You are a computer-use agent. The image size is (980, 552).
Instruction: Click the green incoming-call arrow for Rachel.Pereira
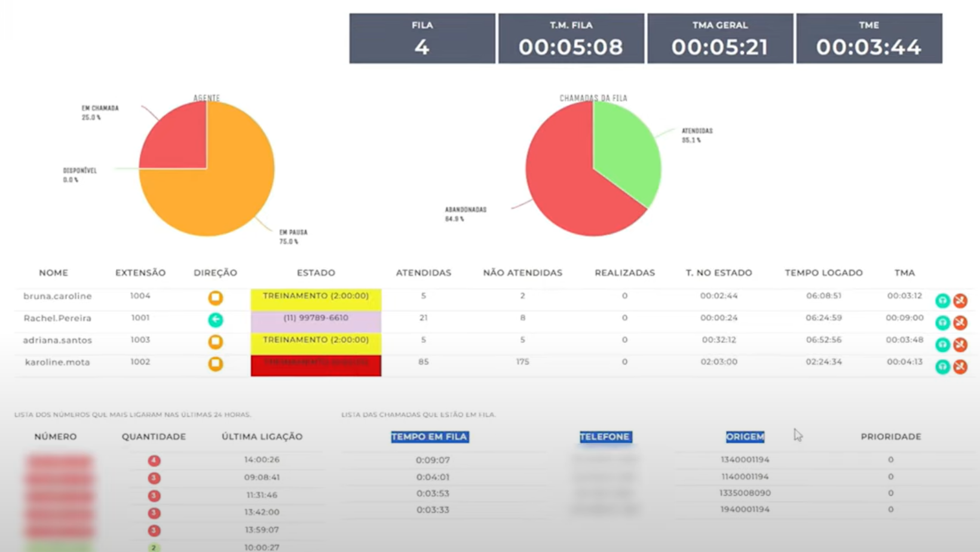click(215, 320)
